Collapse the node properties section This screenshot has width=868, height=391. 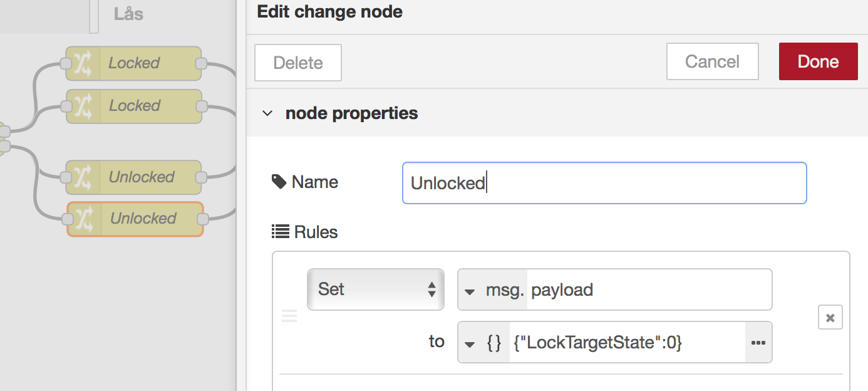[x=267, y=113]
